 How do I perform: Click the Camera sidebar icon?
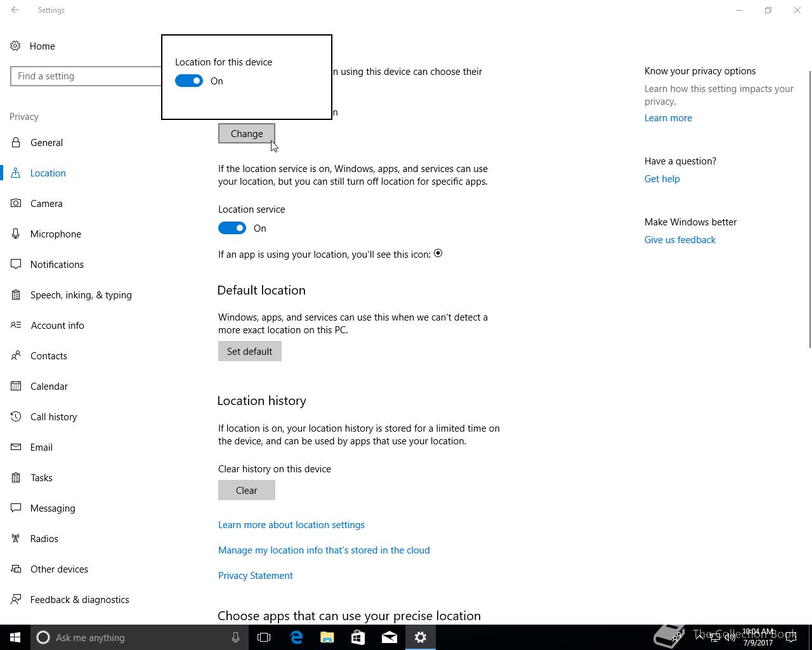tap(16, 203)
